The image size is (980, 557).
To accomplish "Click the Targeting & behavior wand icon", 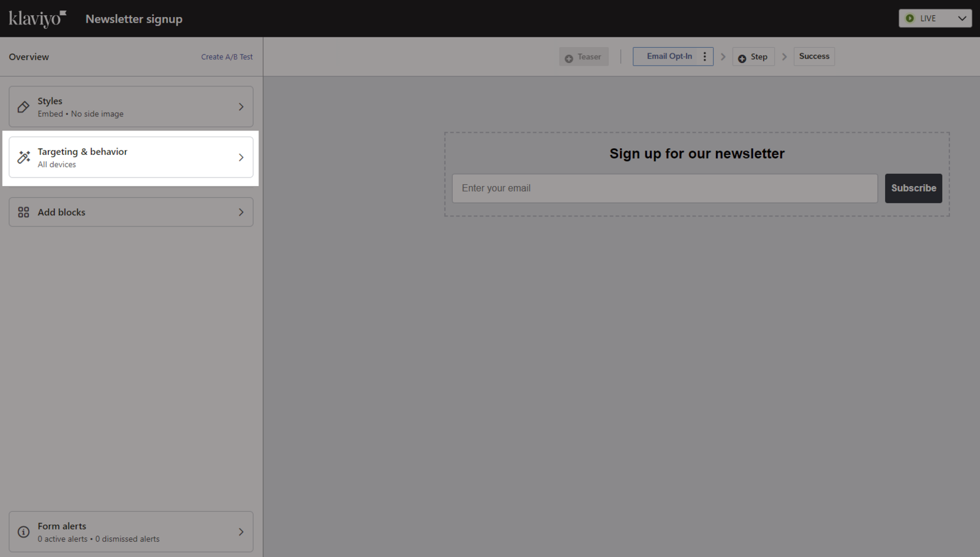I will [23, 157].
